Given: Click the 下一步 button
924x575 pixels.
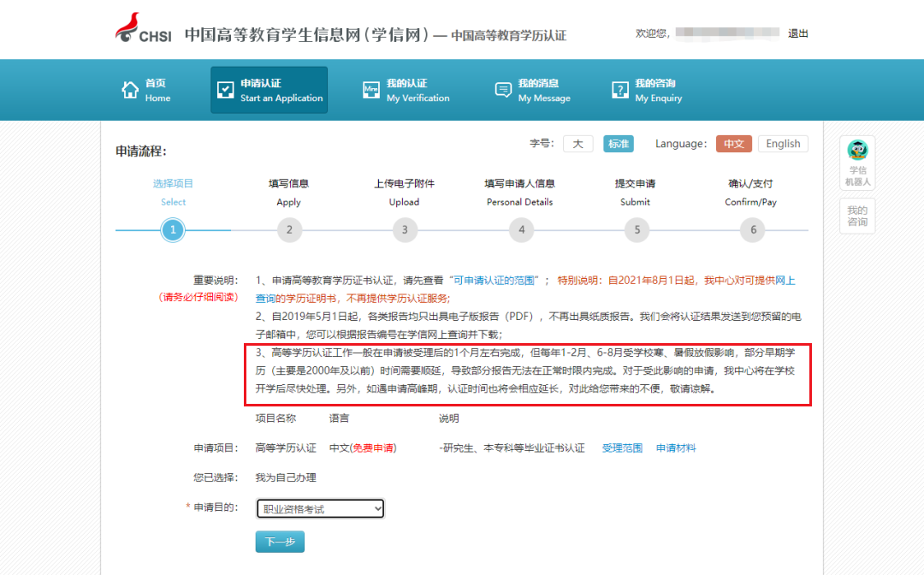Looking at the screenshot, I should (x=280, y=542).
